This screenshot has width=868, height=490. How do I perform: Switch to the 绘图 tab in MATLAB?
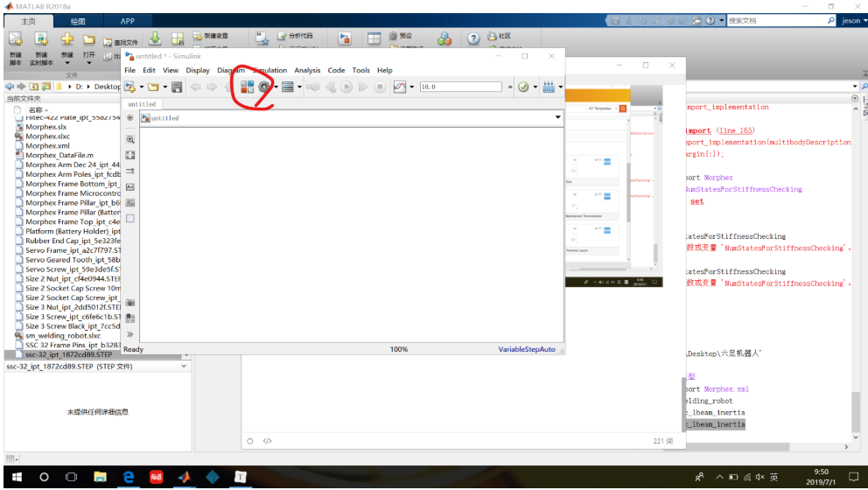(x=78, y=21)
